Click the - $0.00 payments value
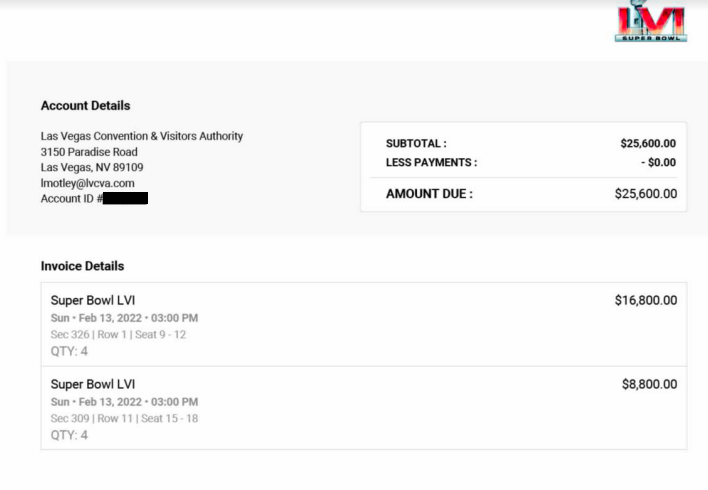This screenshot has width=708, height=490. coord(658,162)
